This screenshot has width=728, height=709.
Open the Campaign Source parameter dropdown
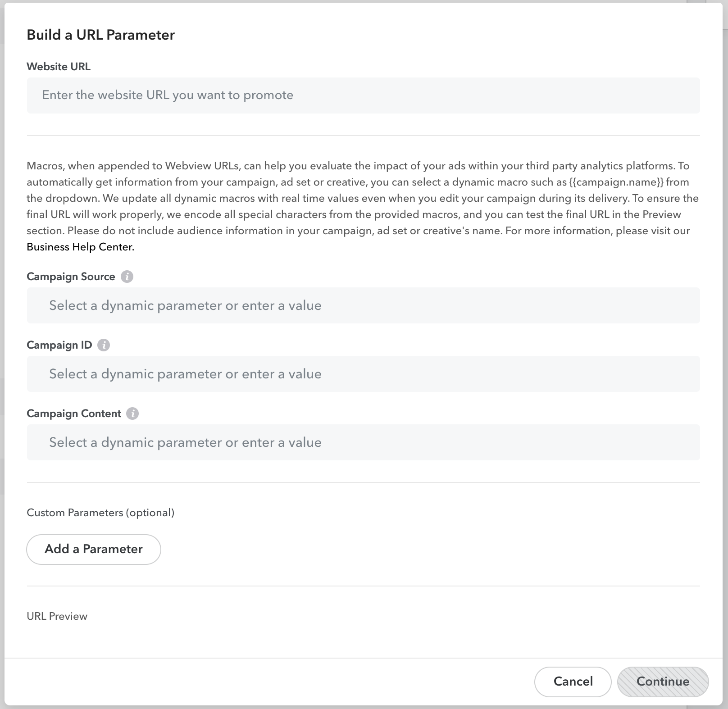pos(363,305)
